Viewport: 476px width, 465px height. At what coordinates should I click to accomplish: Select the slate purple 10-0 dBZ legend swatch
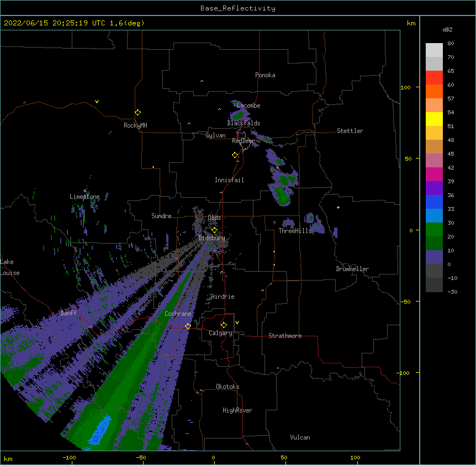pyautogui.click(x=434, y=257)
